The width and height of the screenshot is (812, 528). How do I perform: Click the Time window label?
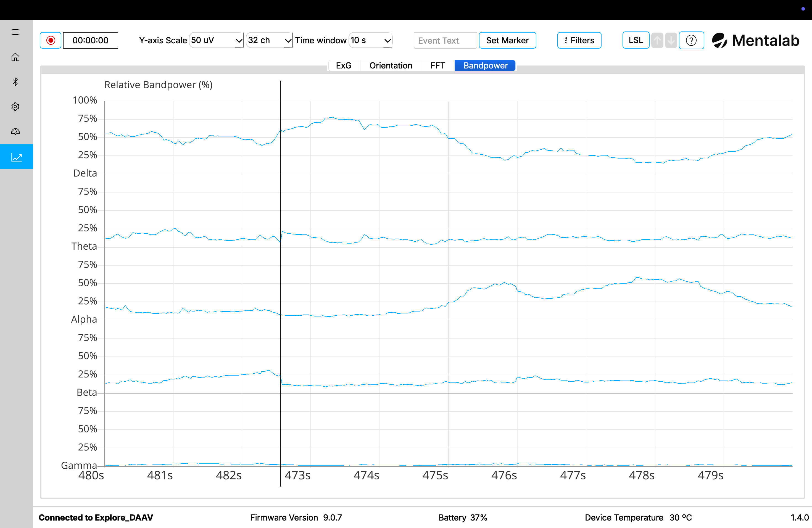coord(321,40)
